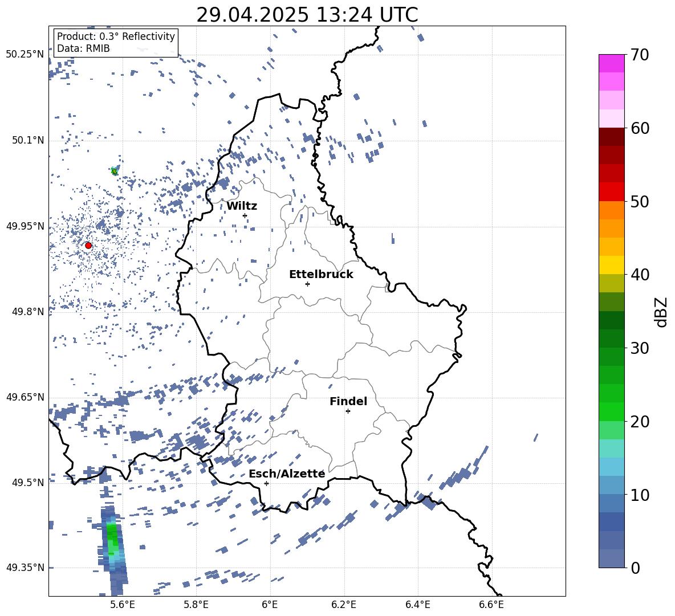Click the cross marker below Wiltz
Image resolution: width=675 pixels, height=616 pixels.
point(245,216)
